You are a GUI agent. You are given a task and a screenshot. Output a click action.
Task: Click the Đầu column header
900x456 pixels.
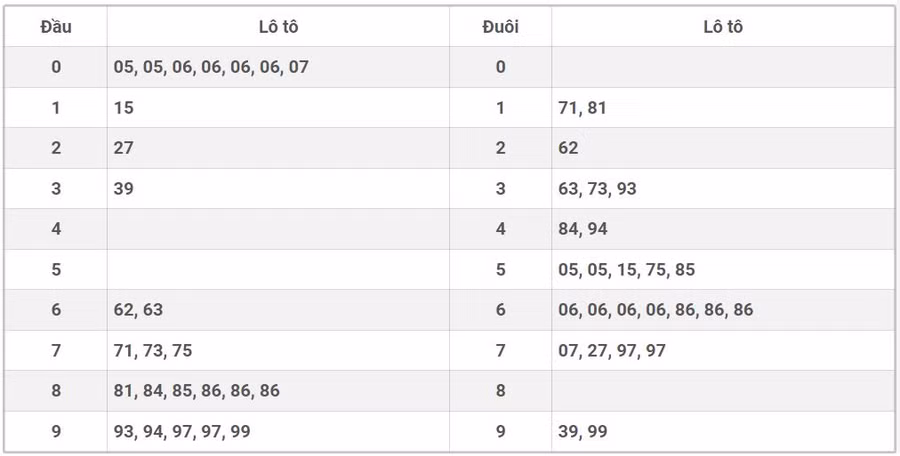(x=56, y=27)
